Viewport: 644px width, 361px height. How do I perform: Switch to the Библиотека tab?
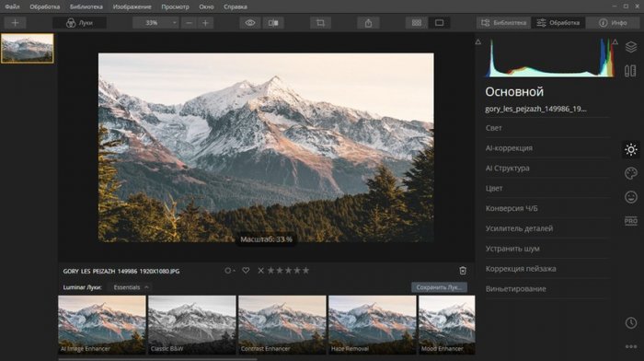(503, 23)
